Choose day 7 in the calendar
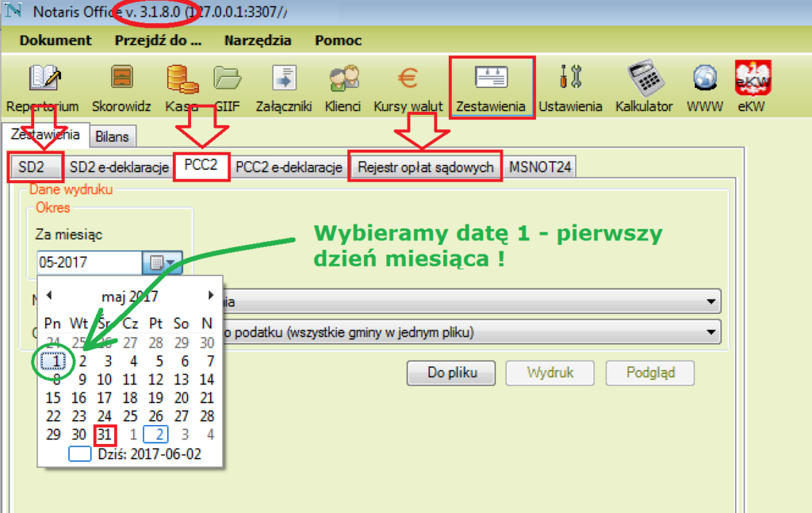The height and width of the screenshot is (513, 812). click(210, 361)
